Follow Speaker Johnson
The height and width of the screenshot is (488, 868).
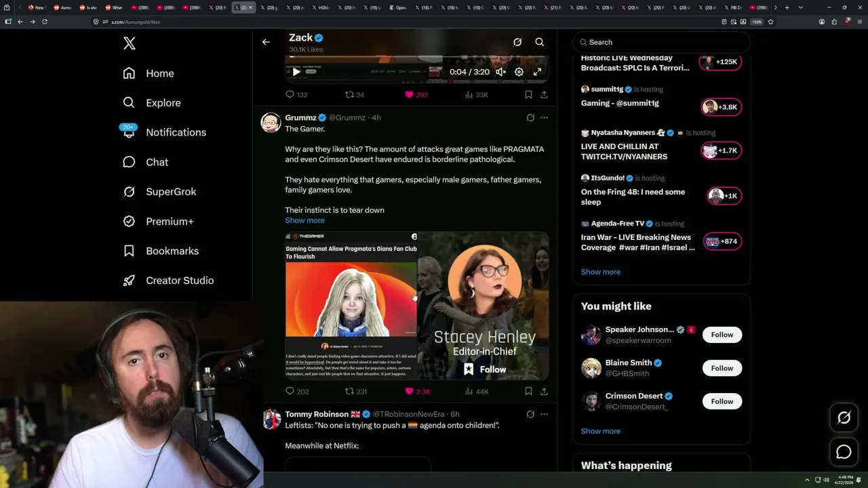click(722, 335)
